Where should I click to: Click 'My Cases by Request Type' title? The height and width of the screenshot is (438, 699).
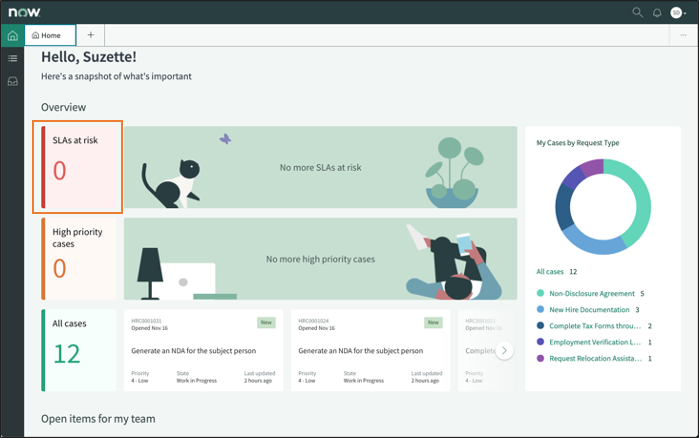click(x=578, y=143)
